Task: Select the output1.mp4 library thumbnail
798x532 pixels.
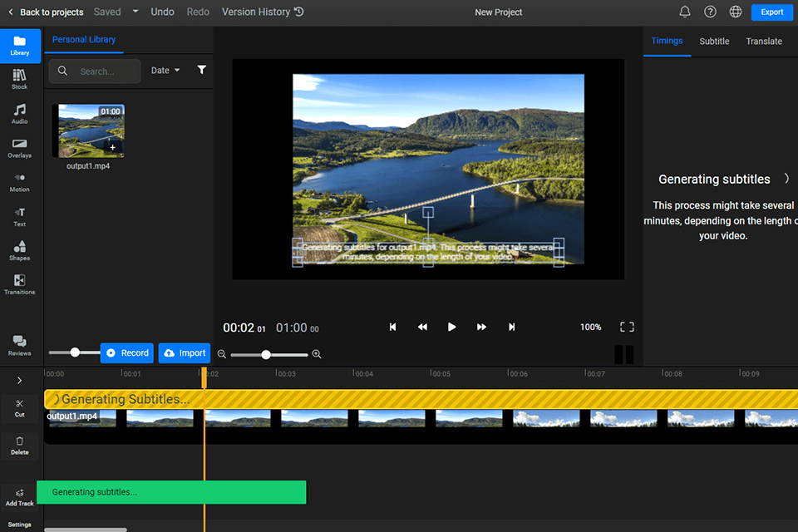Action: tap(89, 131)
